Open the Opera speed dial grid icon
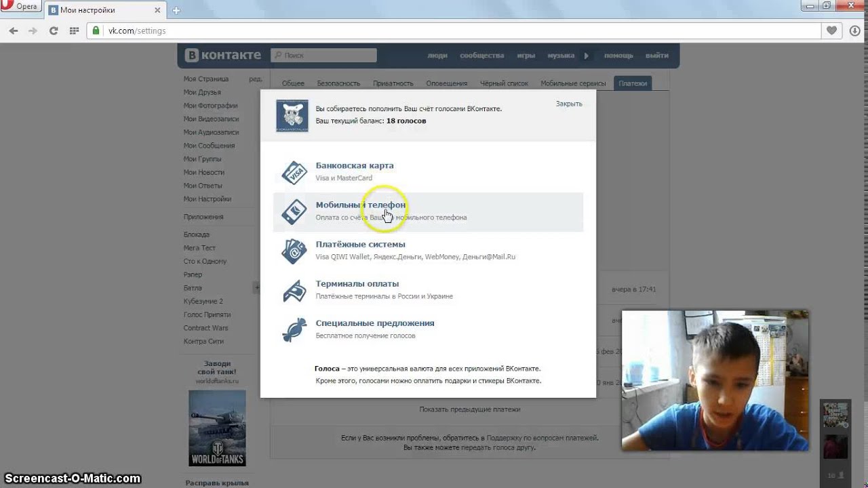This screenshot has height=488, width=868. (x=75, y=30)
